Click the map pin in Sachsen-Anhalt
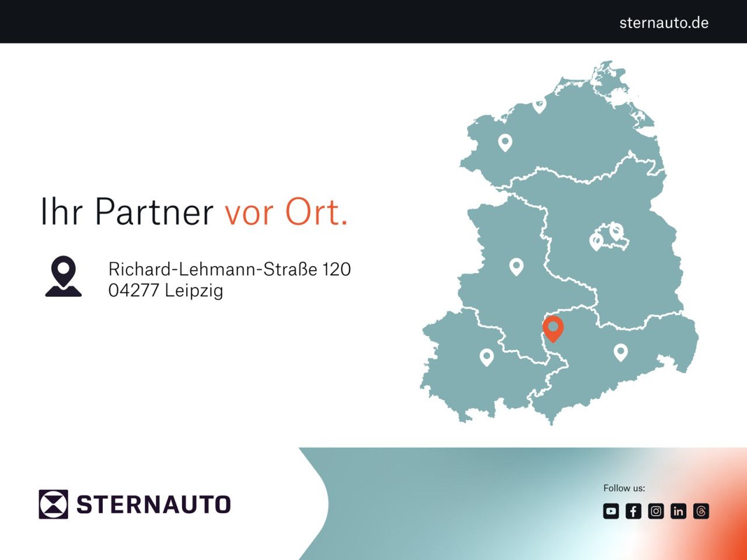Viewport: 747px width, 560px height. coord(516,267)
